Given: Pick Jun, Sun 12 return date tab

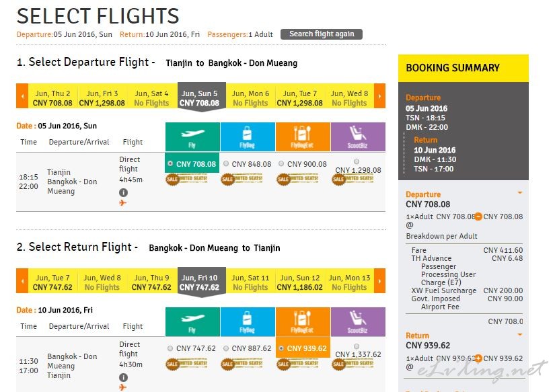Looking at the screenshot, I should click(300, 282).
